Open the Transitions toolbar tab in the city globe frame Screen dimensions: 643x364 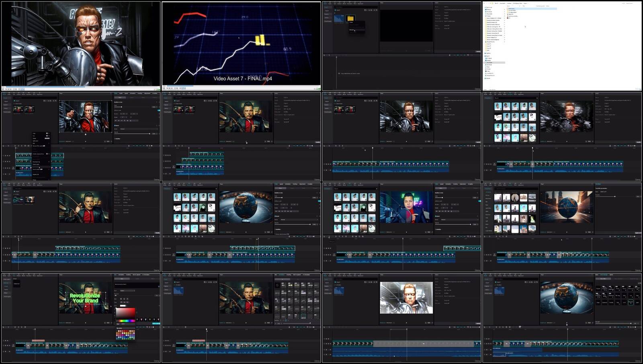[x=510, y=185]
